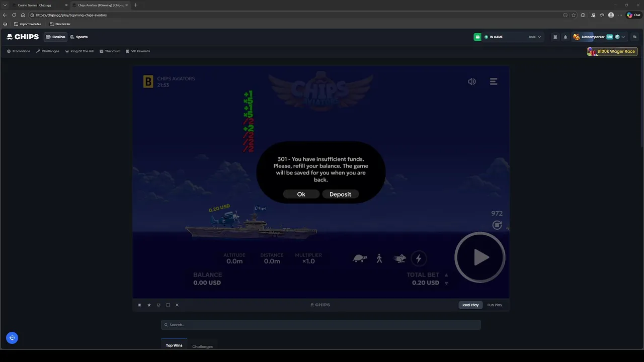Toggle the chat panel icon
644x362 pixels.
pyautogui.click(x=634, y=37)
